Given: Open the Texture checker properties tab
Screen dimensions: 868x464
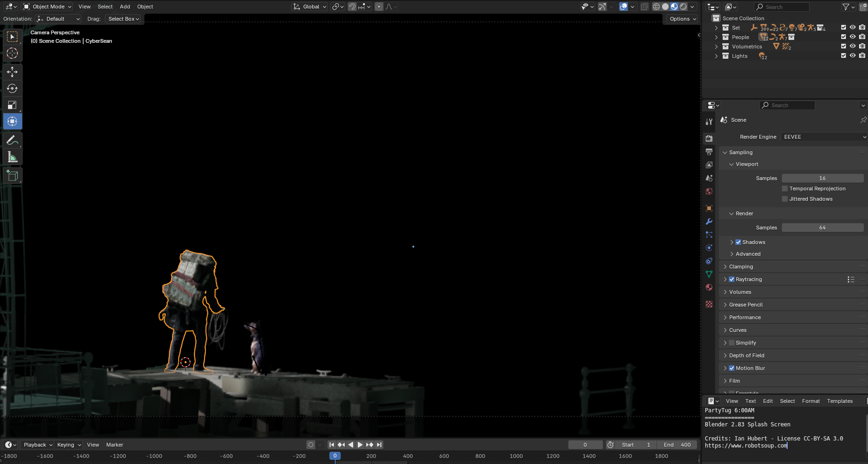Looking at the screenshot, I should pyautogui.click(x=709, y=304).
